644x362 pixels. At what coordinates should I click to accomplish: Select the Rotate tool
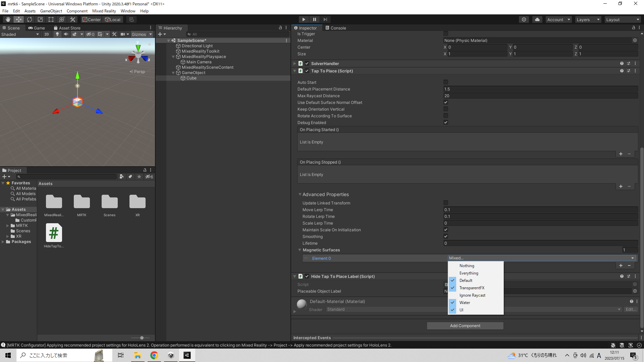[30, 19]
